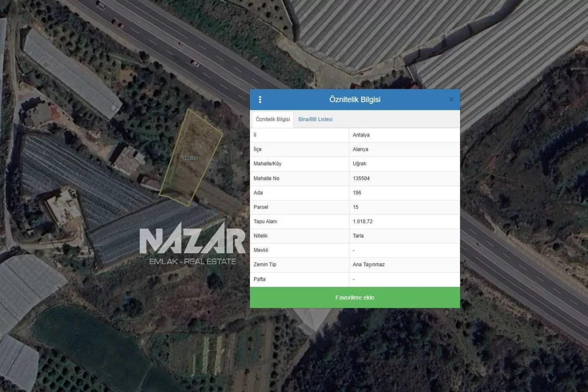This screenshot has height=392, width=588.
Task: Select the Zemin Tip value Ana Taşınmaz
Action: pos(369,265)
